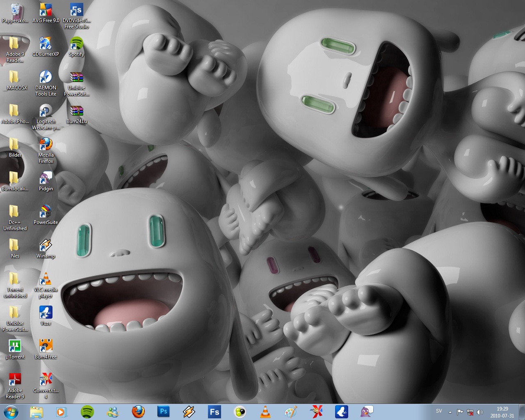The image size is (525, 420).
Task: Select the VLC media player desktop icon
Action: coord(46,280)
